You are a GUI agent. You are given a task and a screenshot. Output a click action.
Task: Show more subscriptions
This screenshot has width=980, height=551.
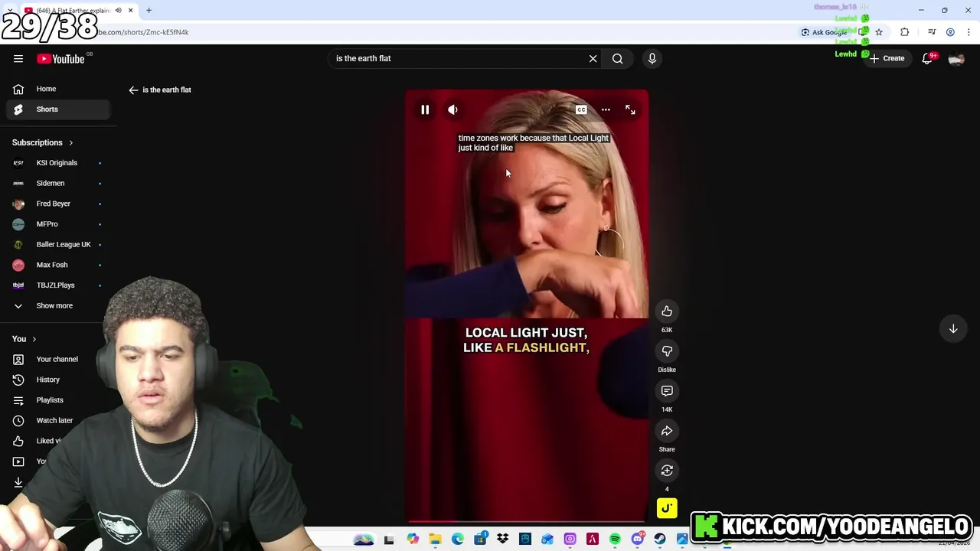(54, 305)
